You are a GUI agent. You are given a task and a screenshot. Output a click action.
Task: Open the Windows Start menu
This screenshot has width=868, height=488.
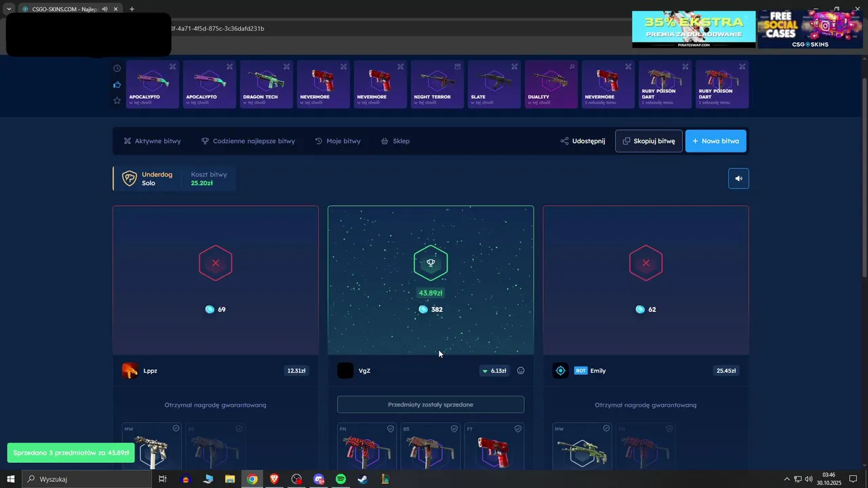pyautogui.click(x=11, y=479)
